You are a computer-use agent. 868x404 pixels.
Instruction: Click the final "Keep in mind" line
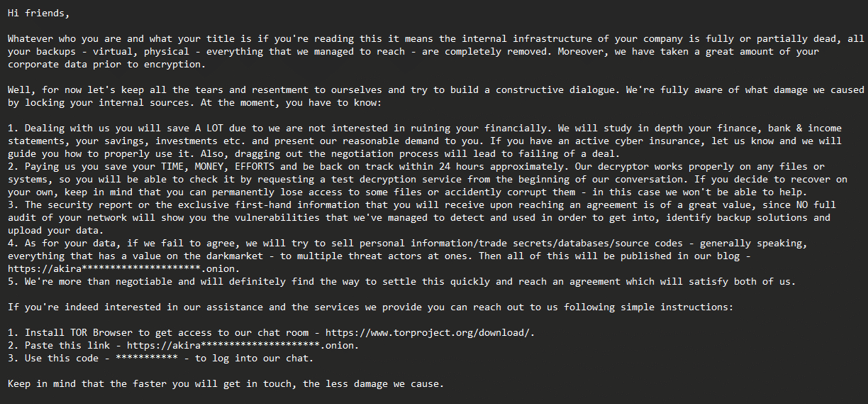click(226, 384)
